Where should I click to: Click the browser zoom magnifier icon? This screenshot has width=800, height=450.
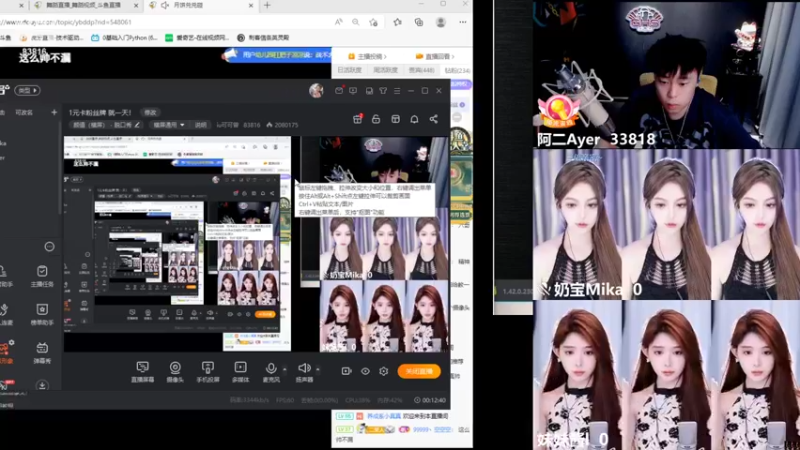(356, 22)
